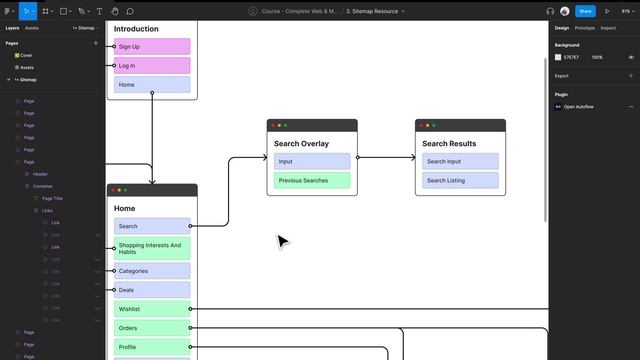Select the Frame tool
This screenshot has height=360, width=640.
tap(45, 11)
